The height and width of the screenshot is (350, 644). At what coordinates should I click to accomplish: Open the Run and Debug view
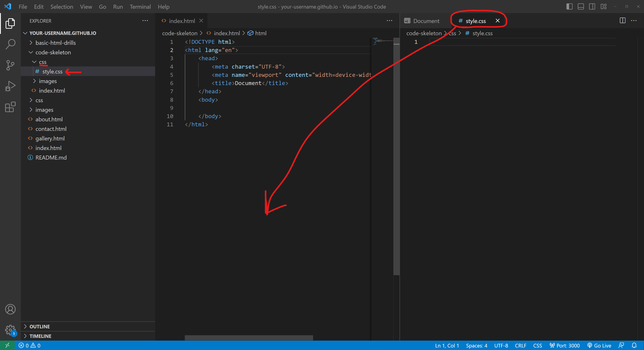(x=10, y=86)
